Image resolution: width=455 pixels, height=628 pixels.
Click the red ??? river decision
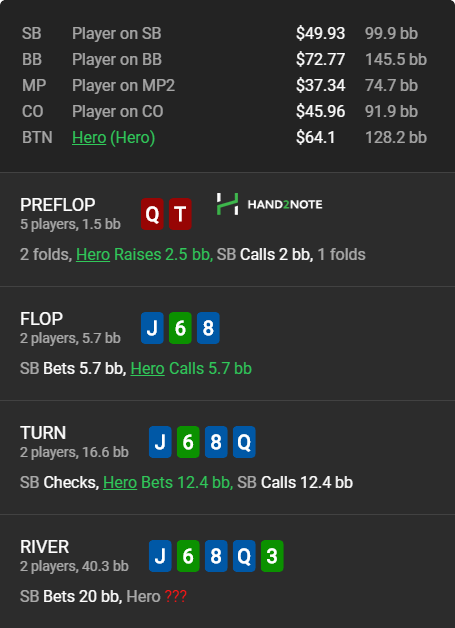pos(175,597)
